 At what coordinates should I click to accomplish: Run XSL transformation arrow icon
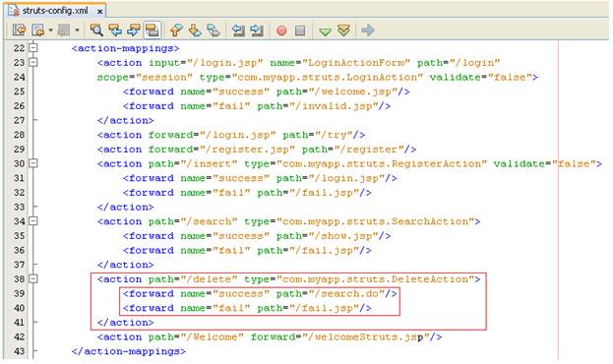pos(368,30)
